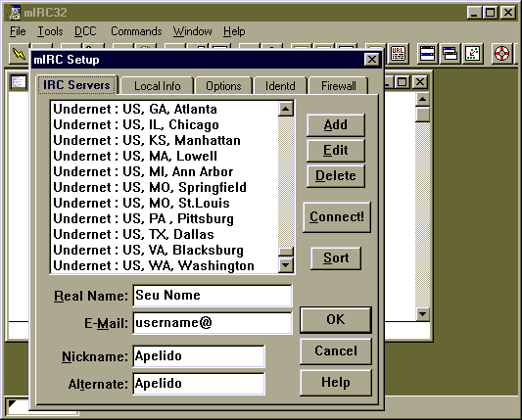
Task: Click into the E-Mail field
Action: (x=213, y=323)
